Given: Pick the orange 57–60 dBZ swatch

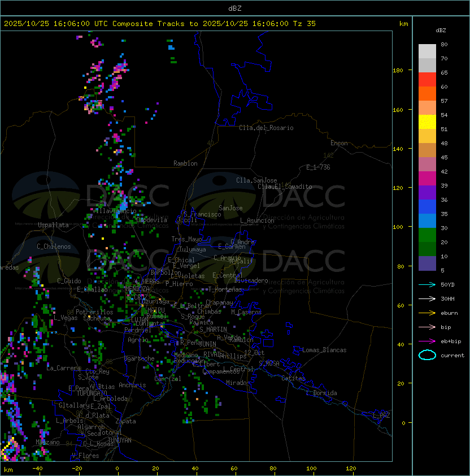Looking at the screenshot, I should pyautogui.click(x=427, y=93).
